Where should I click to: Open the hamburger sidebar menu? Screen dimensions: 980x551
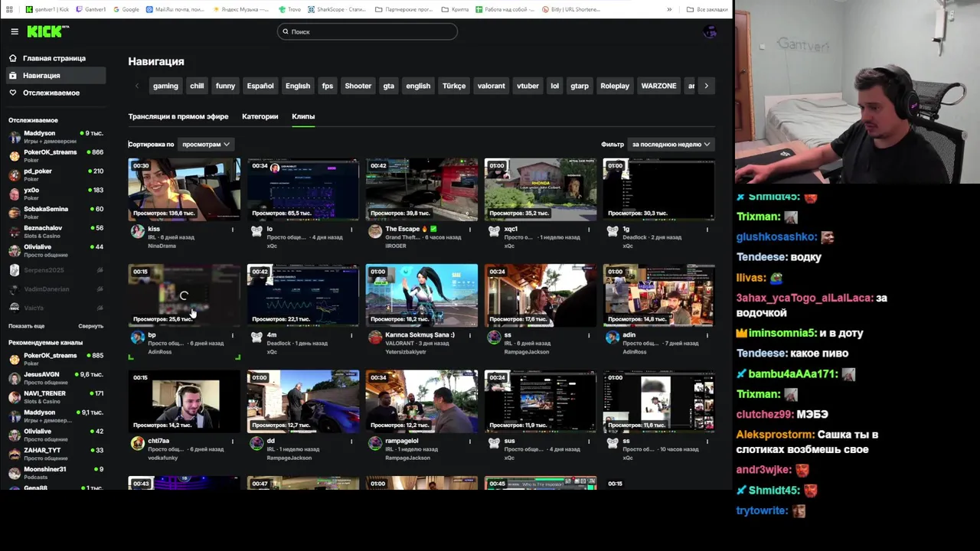pyautogui.click(x=14, y=31)
